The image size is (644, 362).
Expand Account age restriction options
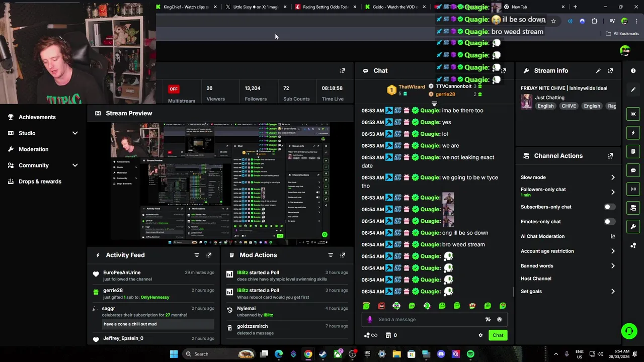click(613, 251)
